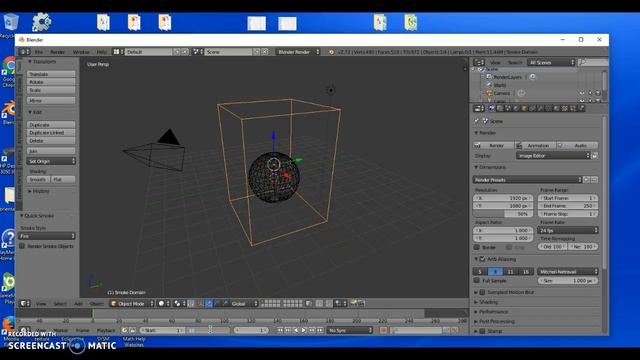Click jump to last frame button
Screen dimensions: 640x360
(320, 330)
